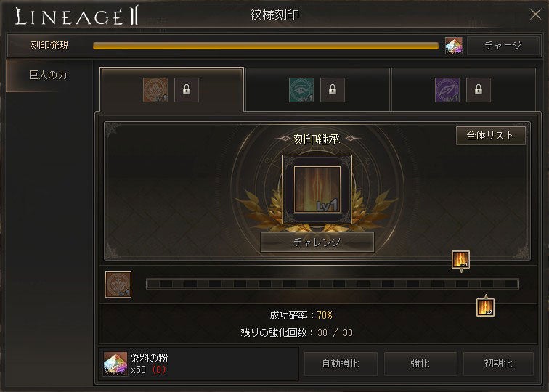
Task: Open the 巨人の力 side tab
Action: click(49, 75)
